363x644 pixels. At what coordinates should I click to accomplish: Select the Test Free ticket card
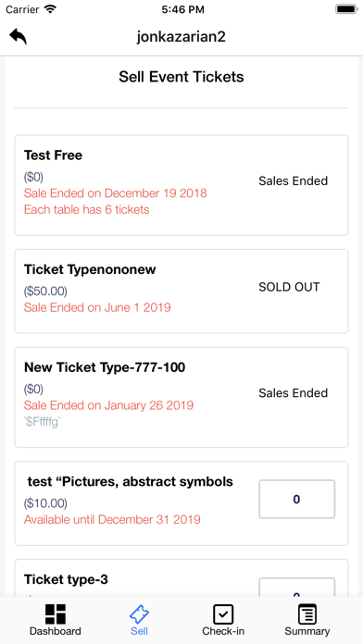(x=181, y=185)
